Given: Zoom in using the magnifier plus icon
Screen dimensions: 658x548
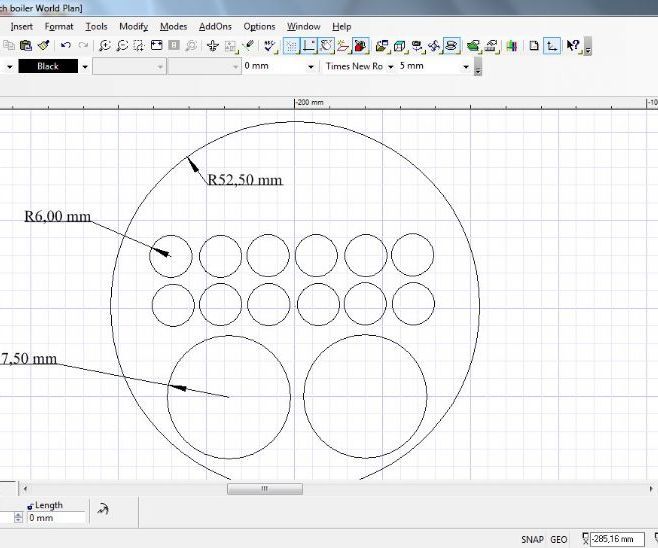Looking at the screenshot, I should [x=104, y=45].
